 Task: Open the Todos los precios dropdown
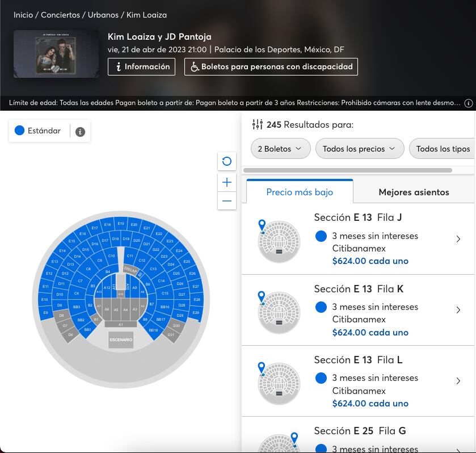[359, 148]
